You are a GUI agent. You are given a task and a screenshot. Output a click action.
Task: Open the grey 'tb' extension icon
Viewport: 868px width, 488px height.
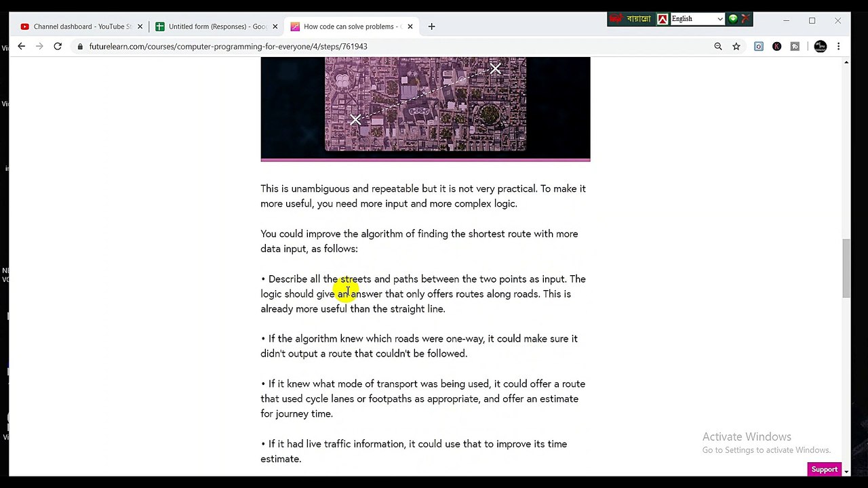click(x=795, y=46)
